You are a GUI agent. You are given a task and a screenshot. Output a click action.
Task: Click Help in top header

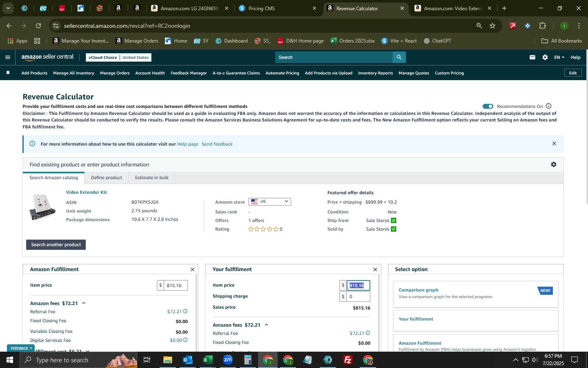click(x=575, y=57)
